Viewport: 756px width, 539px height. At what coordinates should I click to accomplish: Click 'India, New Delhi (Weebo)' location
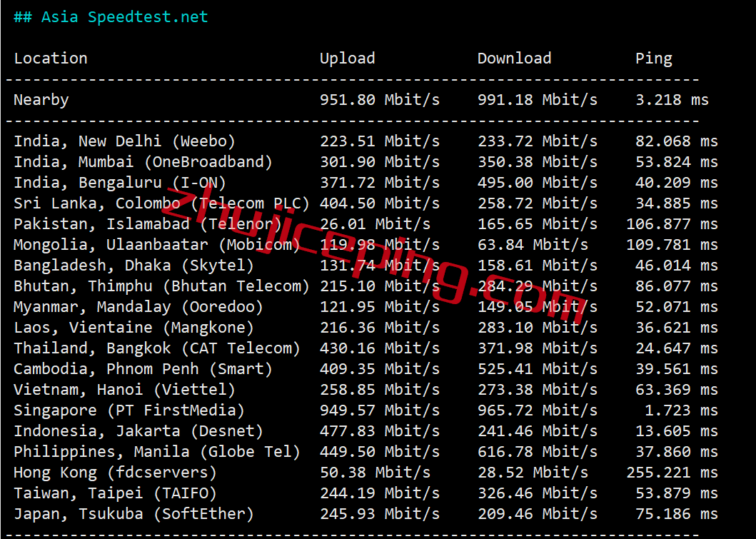(x=124, y=141)
